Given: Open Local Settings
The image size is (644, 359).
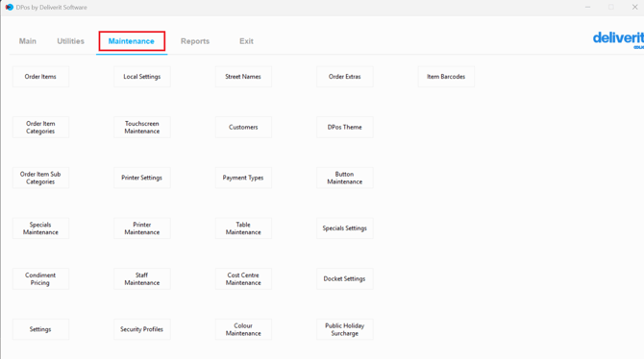Looking at the screenshot, I should pyautogui.click(x=142, y=77).
